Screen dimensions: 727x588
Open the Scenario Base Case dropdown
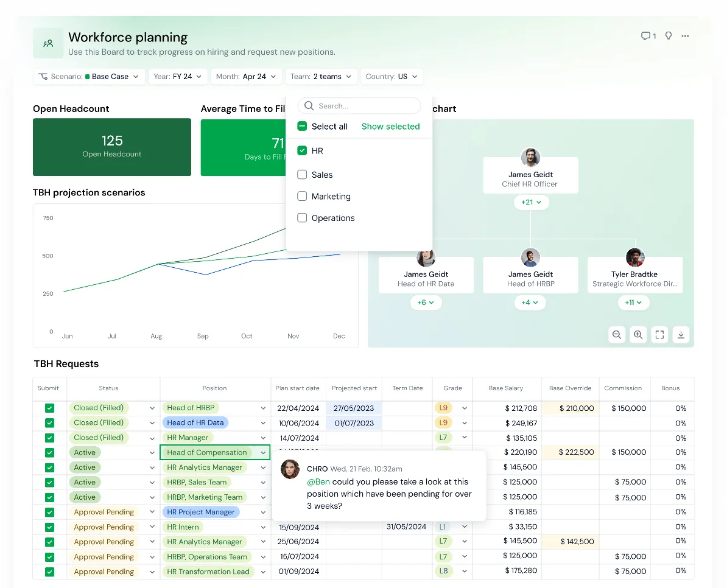pyautogui.click(x=89, y=77)
